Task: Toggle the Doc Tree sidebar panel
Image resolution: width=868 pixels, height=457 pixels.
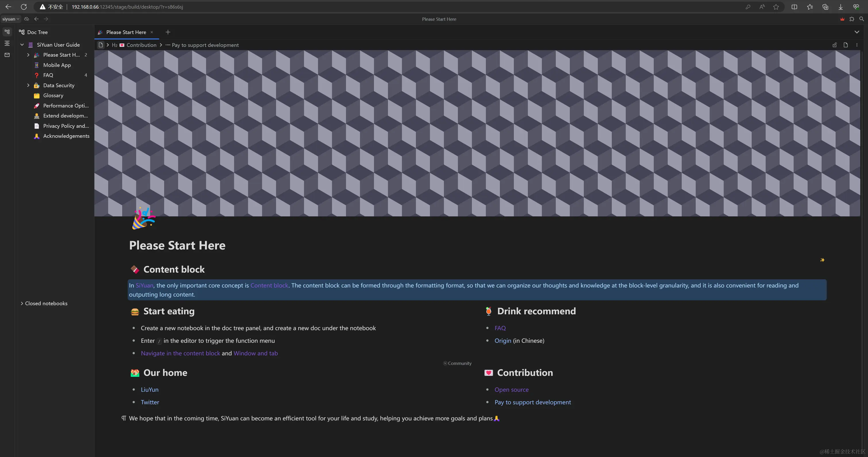Action: (x=7, y=32)
